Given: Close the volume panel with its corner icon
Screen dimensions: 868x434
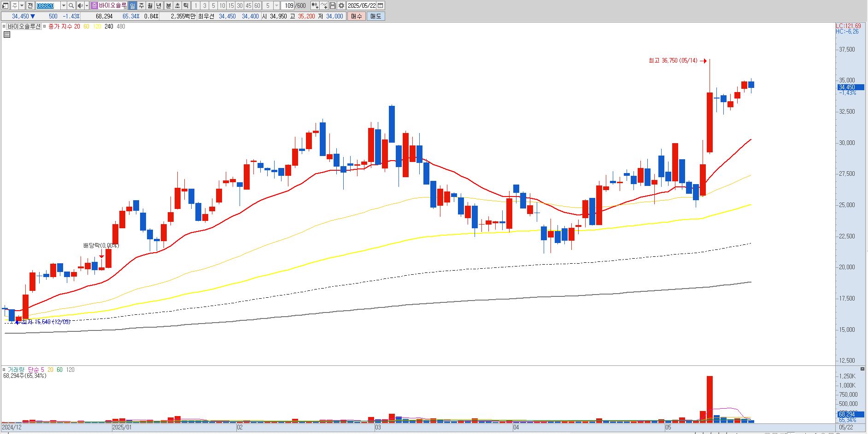Looking at the screenshot, I should 862,369.
